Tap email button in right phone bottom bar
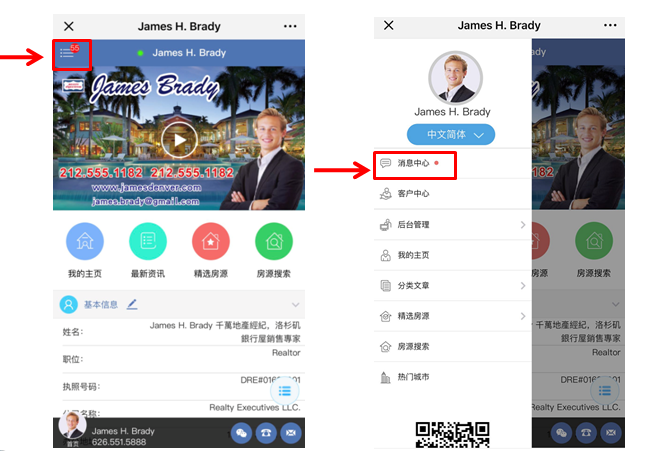Image resolution: width=645 pixels, height=451 pixels. pyautogui.click(x=611, y=433)
